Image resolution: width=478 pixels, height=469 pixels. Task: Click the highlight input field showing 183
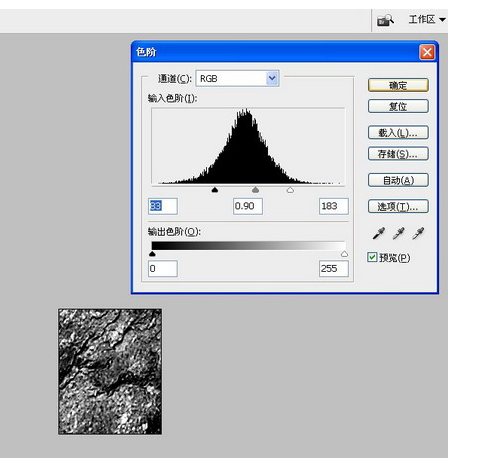click(334, 206)
